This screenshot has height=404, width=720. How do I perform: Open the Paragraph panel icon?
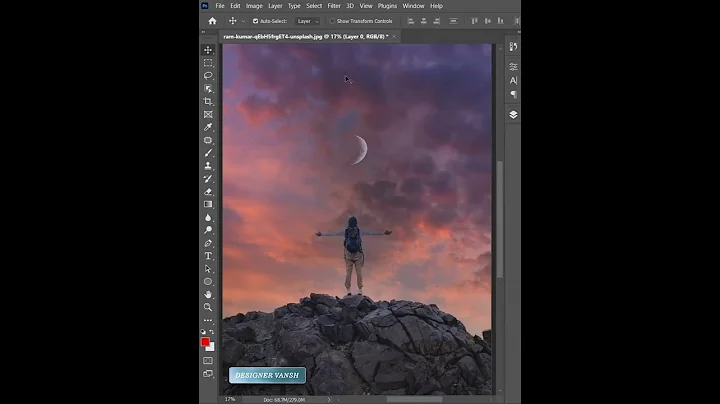click(x=513, y=94)
